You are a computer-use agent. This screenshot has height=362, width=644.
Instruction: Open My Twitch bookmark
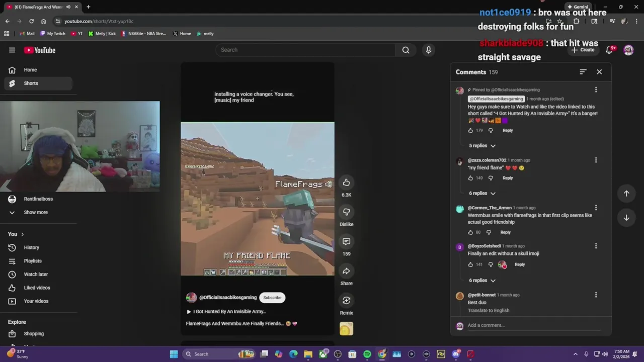(53, 34)
